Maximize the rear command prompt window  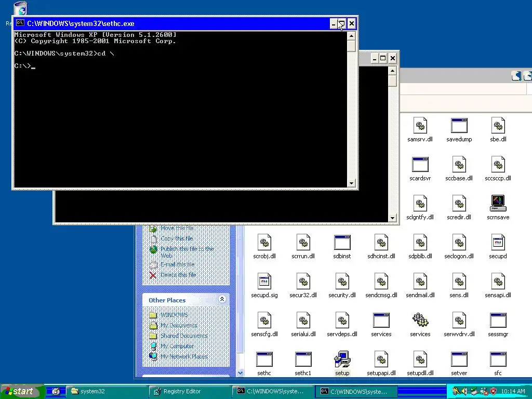(383, 58)
